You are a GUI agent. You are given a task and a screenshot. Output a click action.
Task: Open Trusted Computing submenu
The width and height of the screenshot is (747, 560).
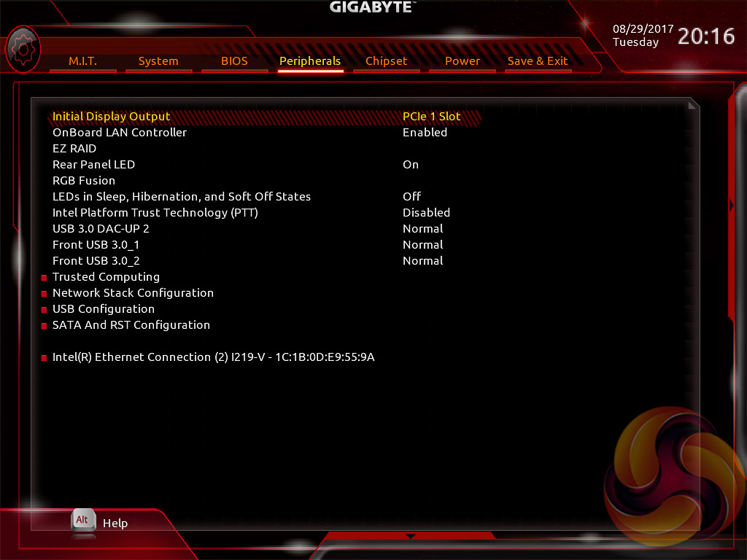pyautogui.click(x=107, y=277)
